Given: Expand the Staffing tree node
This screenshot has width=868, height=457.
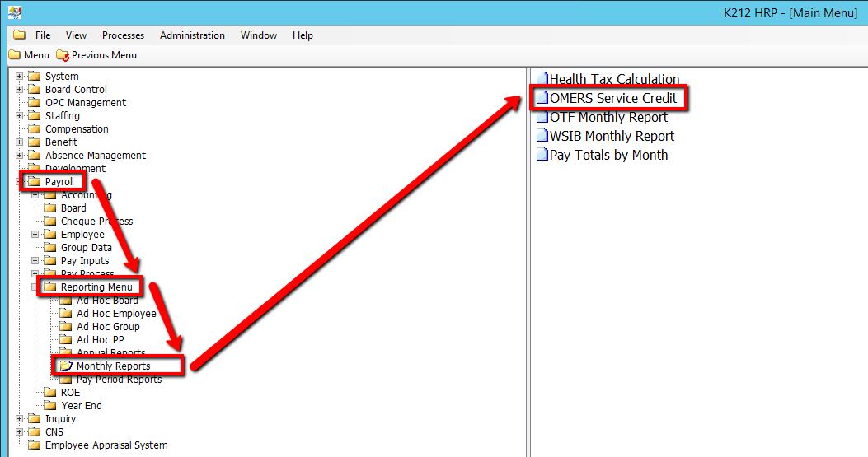Looking at the screenshot, I should (x=20, y=116).
